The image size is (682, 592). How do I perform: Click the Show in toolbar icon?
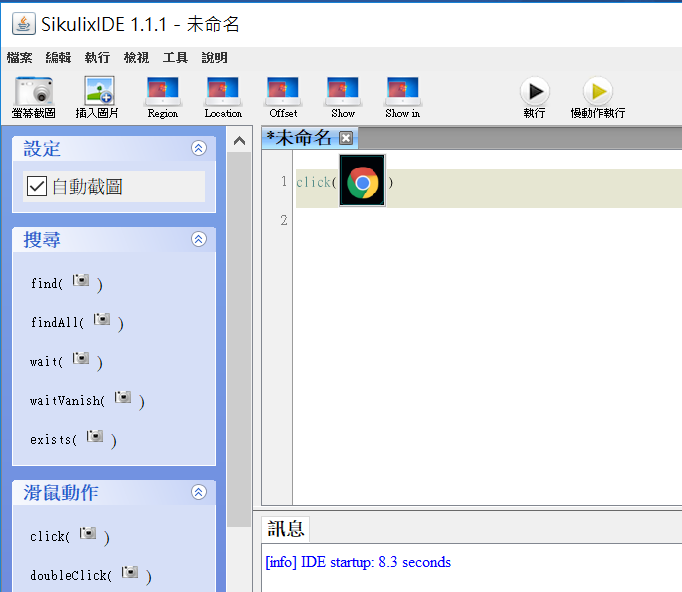(403, 91)
